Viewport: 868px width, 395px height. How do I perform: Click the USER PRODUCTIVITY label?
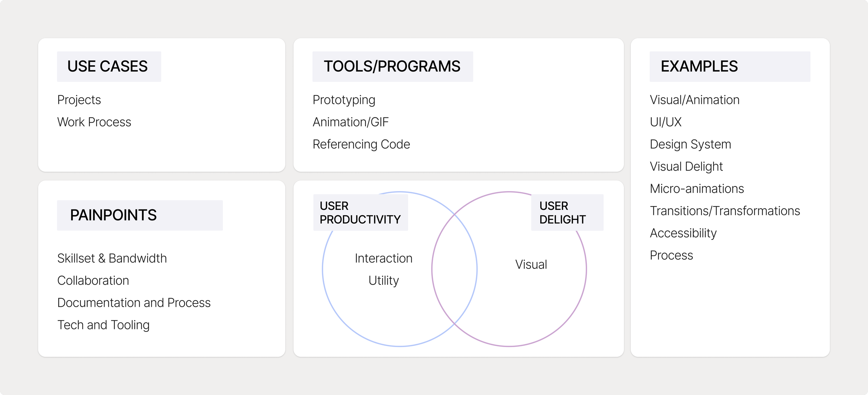[360, 213]
